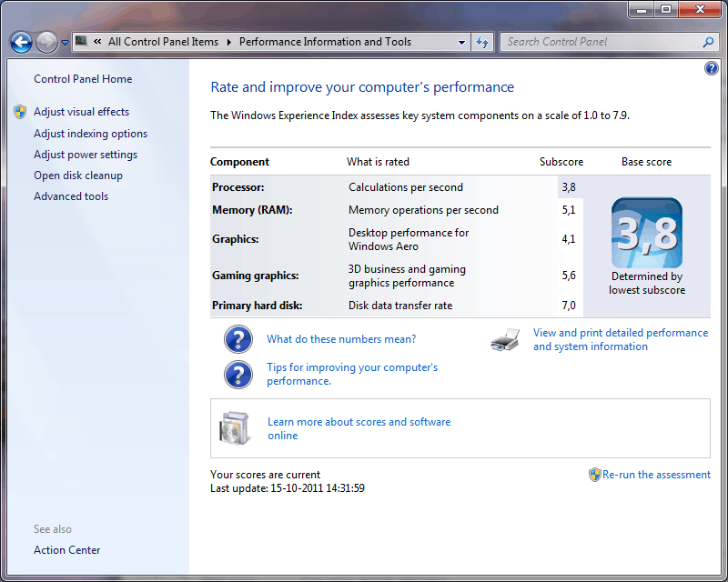Viewport: 728px width, 582px height.
Task: Click question icon beside performance tips link
Action: click(x=238, y=375)
